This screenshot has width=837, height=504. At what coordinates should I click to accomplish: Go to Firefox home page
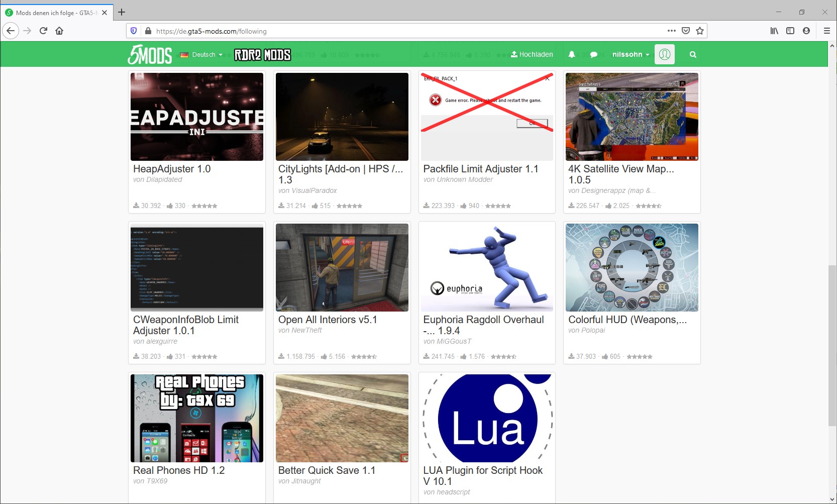tap(59, 31)
